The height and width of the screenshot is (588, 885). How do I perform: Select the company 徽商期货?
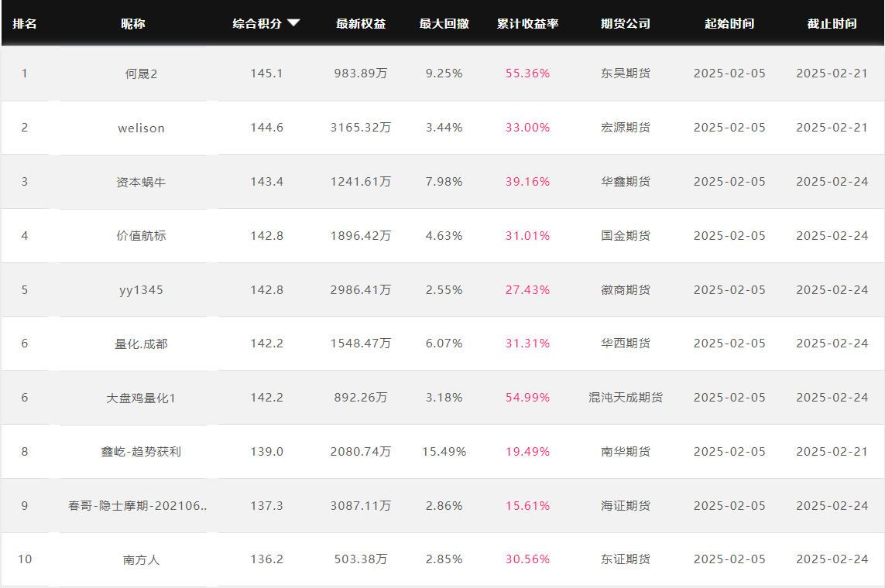[626, 290]
